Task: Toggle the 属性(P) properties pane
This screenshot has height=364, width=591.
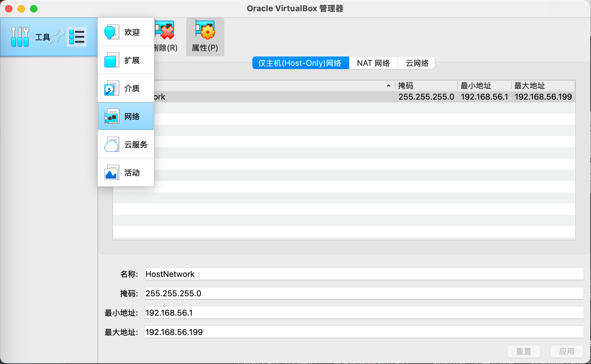Action: tap(205, 37)
